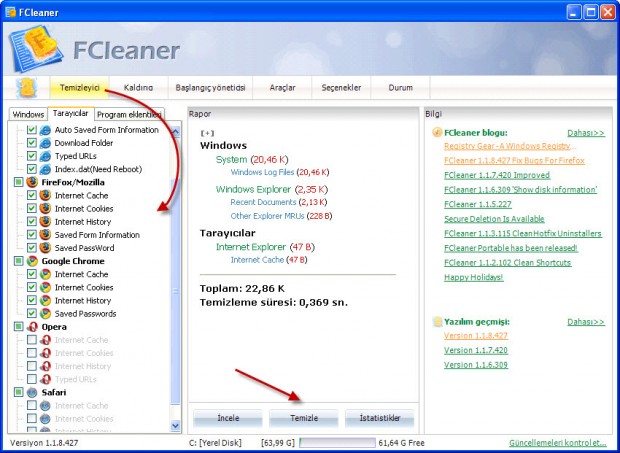
Task: Click the Chrome icon beside Chrome's Internet History
Action: (x=45, y=300)
